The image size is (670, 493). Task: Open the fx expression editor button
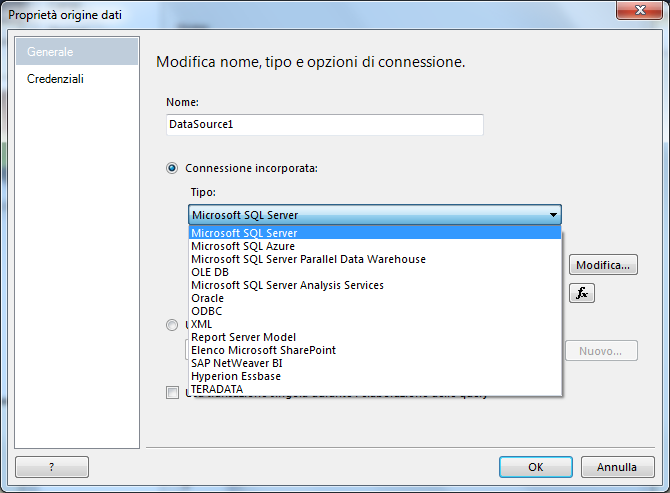click(x=582, y=293)
